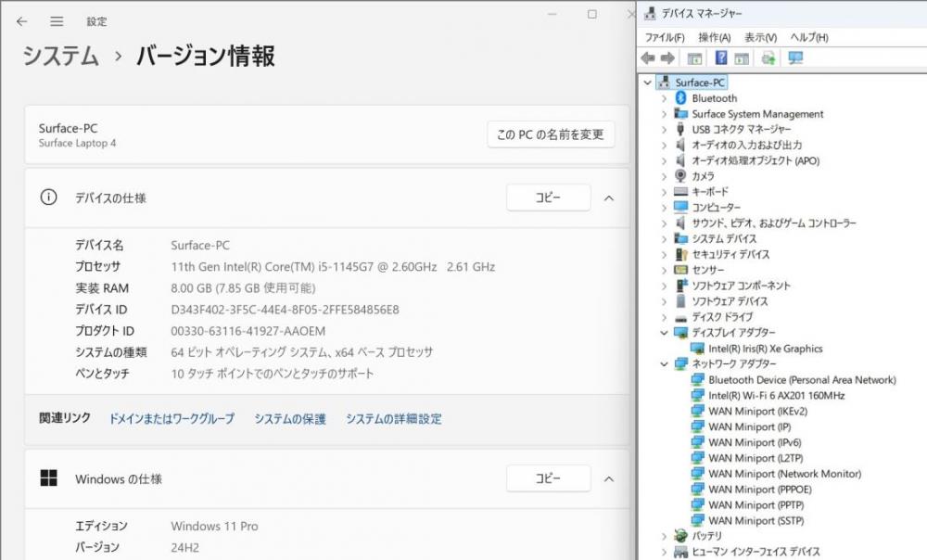This screenshot has height=560, width=927.
Task: Open the Help toolbar icon in Device Manager
Action: click(721, 57)
